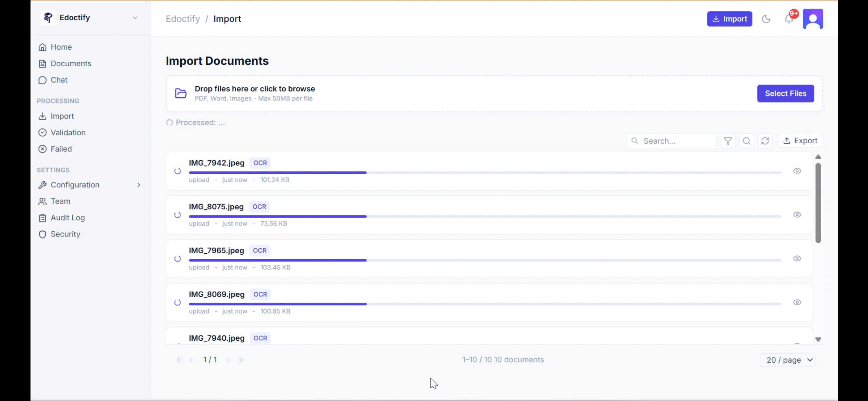Export the document list
This screenshot has width=868, height=401.
point(800,141)
